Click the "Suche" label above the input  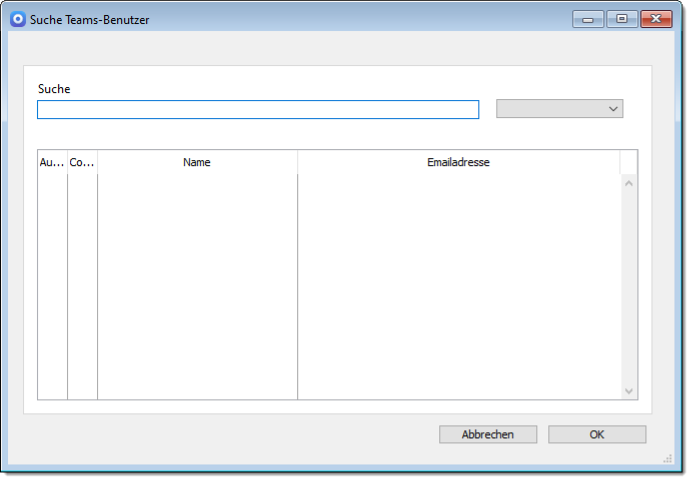pos(54,89)
